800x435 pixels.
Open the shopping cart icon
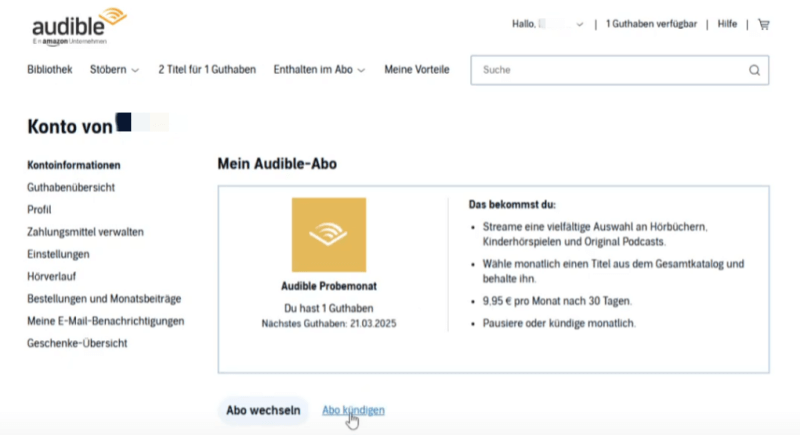(x=764, y=24)
